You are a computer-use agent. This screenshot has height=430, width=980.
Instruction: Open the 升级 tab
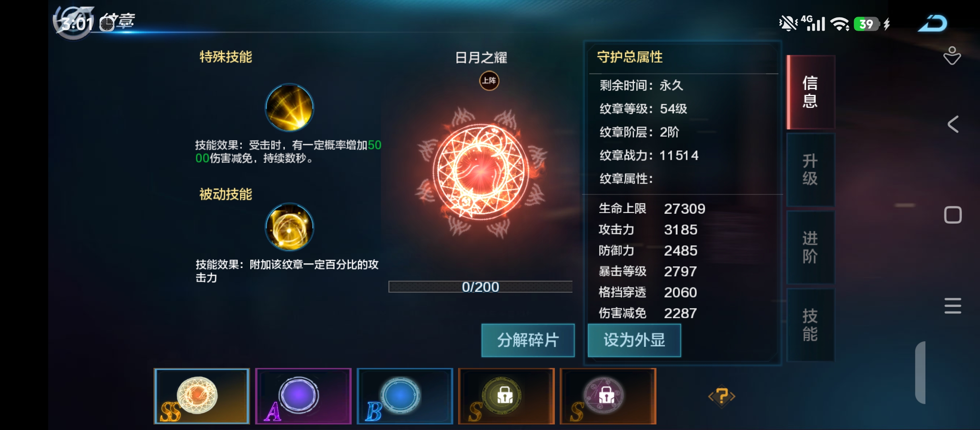[x=810, y=170]
